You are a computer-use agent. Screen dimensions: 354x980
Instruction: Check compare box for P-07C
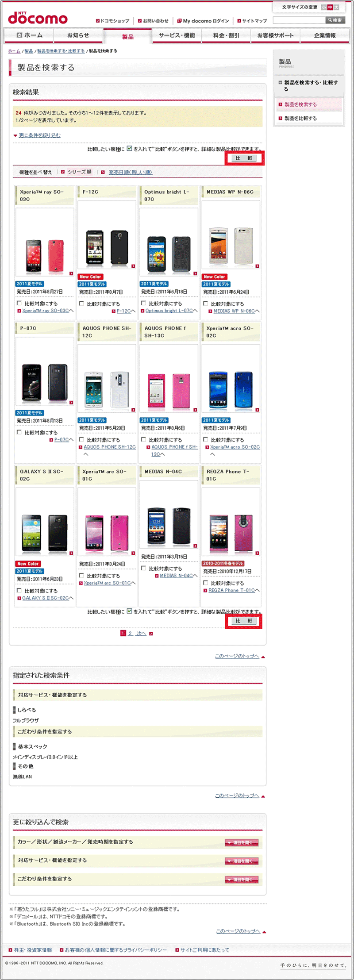pyautogui.click(x=19, y=432)
